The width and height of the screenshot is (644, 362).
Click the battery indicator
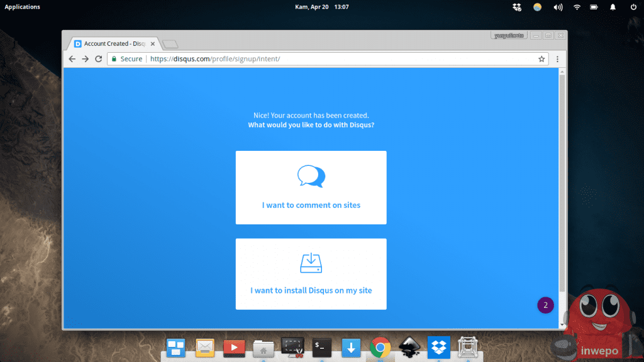point(594,7)
